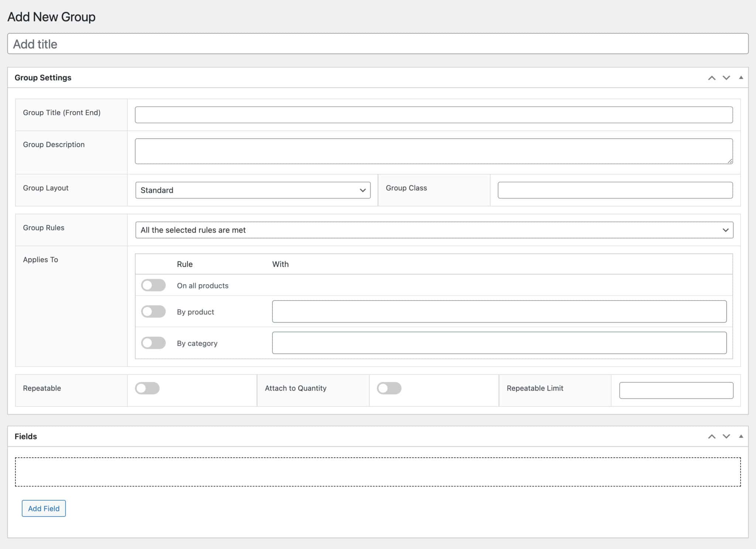The height and width of the screenshot is (549, 756).
Task: Enable the By product toggle
Action: (153, 311)
